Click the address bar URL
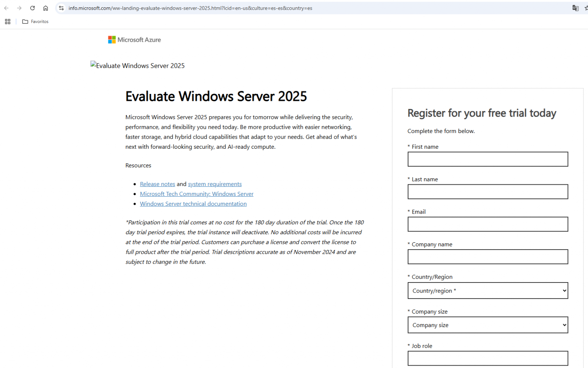The height and width of the screenshot is (368, 588). (x=190, y=8)
